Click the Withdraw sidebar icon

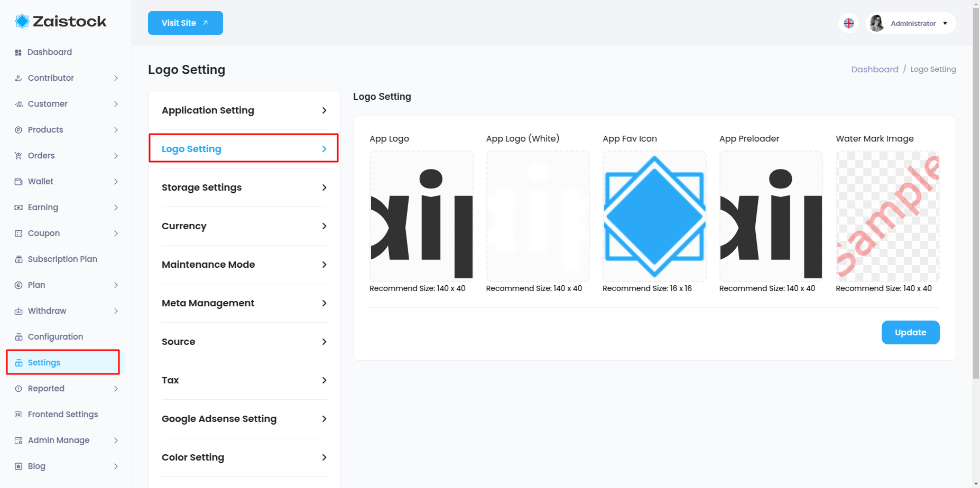[x=19, y=311]
